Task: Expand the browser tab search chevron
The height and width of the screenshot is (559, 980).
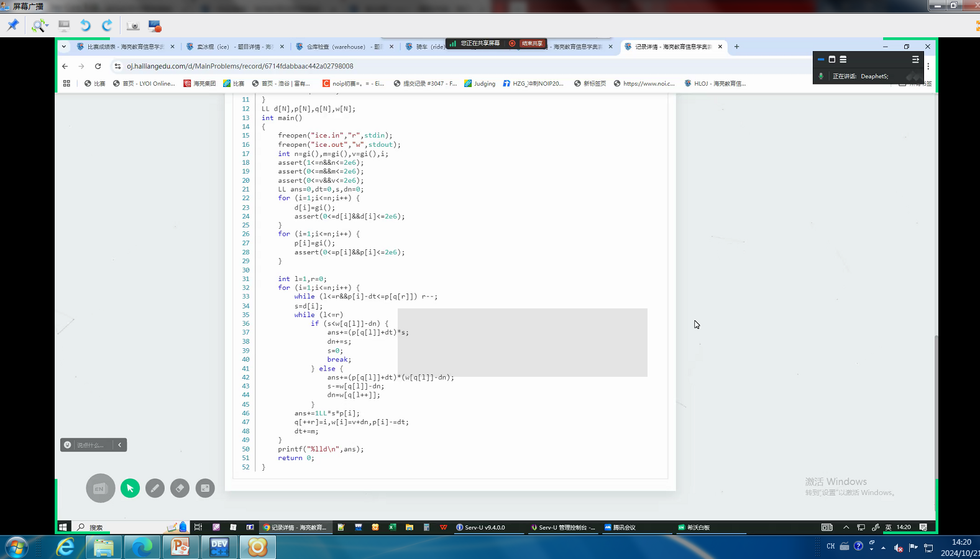Action: [x=64, y=47]
